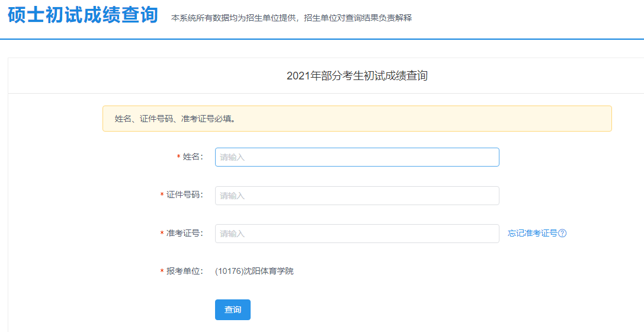
Task: Click the 招生单位 data disclaimer text
Action: [291, 18]
